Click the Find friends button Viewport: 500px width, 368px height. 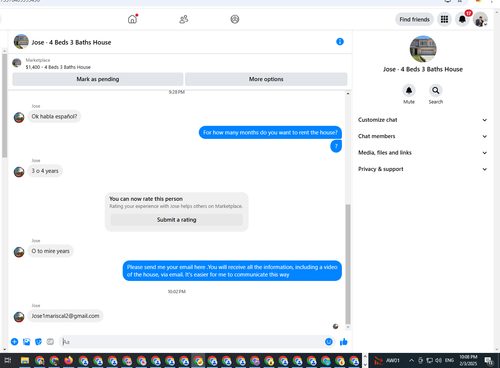point(414,19)
